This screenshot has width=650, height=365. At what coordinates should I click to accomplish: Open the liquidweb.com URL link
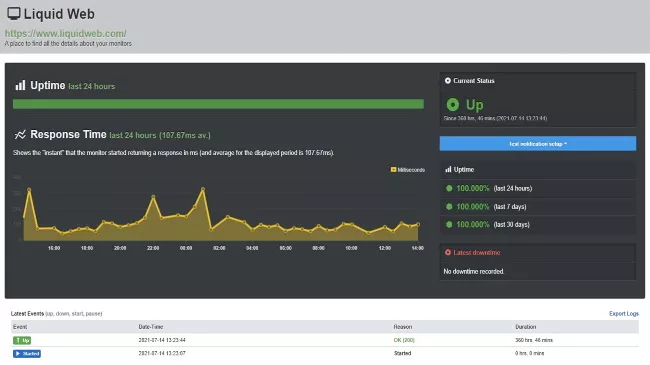click(65, 33)
